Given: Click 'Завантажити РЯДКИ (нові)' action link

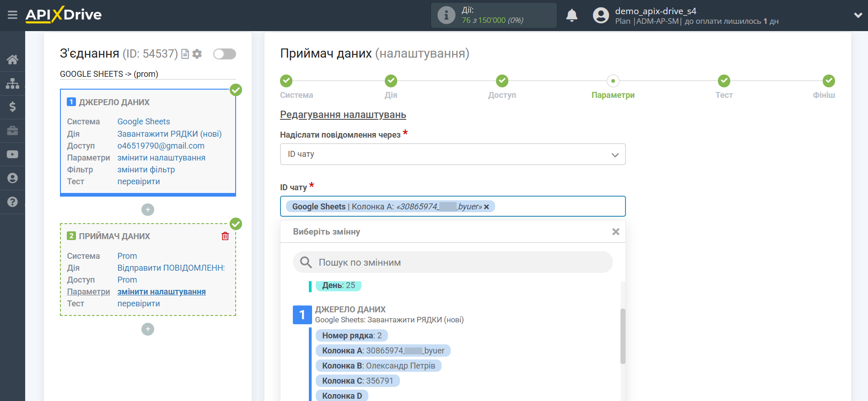Looking at the screenshot, I should pos(169,134).
